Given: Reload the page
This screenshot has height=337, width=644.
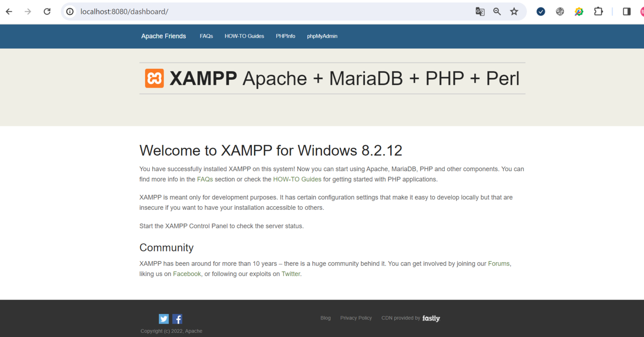Looking at the screenshot, I should tap(47, 11).
